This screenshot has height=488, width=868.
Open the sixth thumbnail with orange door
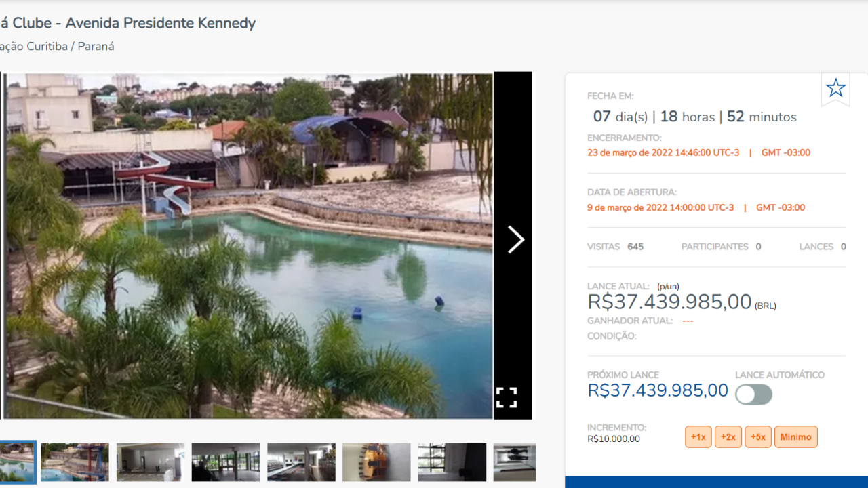point(376,462)
